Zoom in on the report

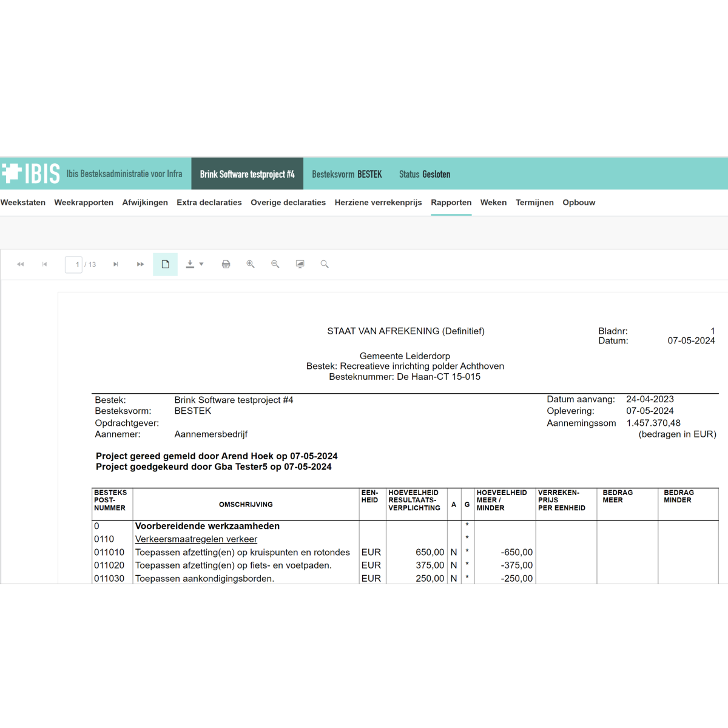coord(251,265)
